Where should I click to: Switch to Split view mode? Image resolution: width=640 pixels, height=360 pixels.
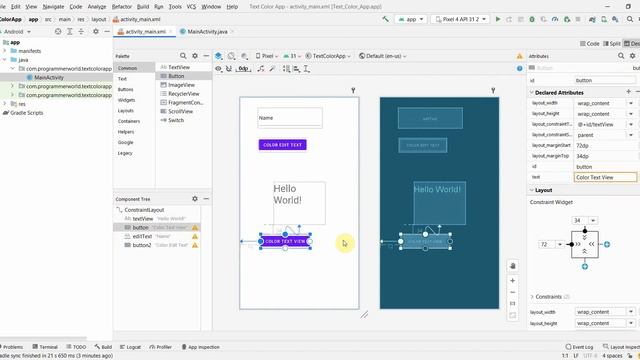(612, 44)
